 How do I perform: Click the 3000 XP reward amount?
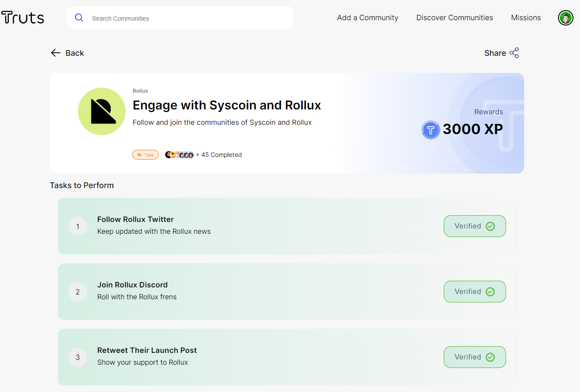click(x=473, y=129)
